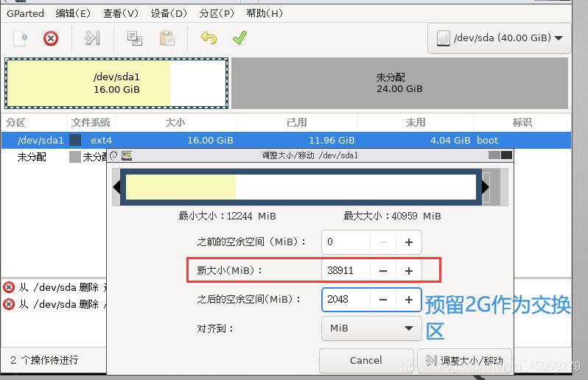Decrease 新大小 with the minus button
Viewport: 588px width, 380px height.
pos(383,270)
